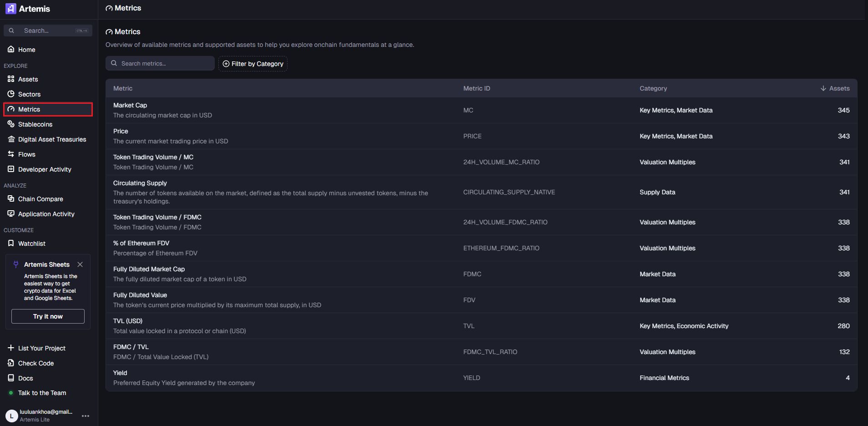Expand the Filter by Category dropdown

pos(253,64)
